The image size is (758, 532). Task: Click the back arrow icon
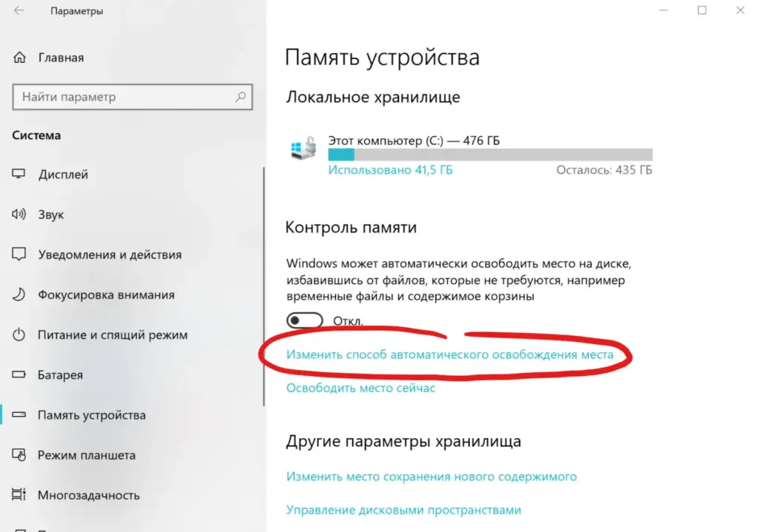19,10
